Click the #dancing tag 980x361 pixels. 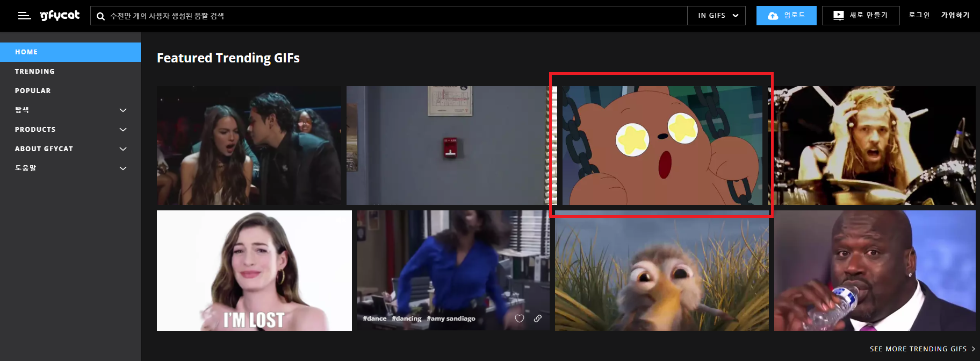[x=407, y=318]
